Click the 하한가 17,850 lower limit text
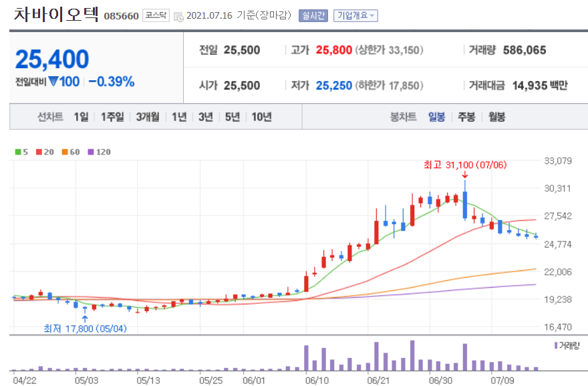 (x=389, y=86)
